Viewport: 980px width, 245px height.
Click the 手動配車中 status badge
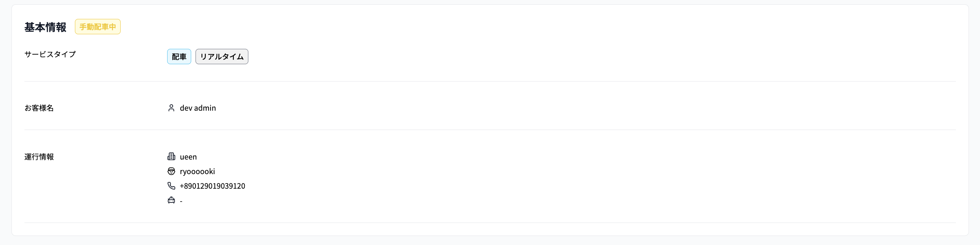(98, 27)
